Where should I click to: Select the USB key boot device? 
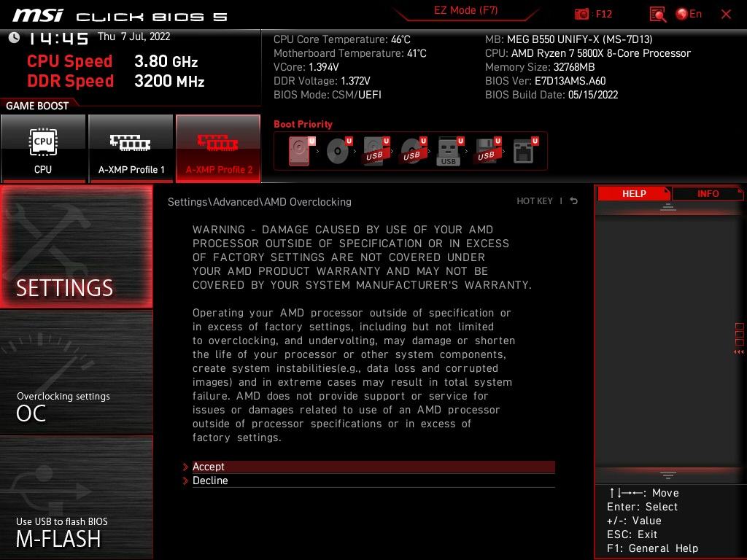pos(450,152)
